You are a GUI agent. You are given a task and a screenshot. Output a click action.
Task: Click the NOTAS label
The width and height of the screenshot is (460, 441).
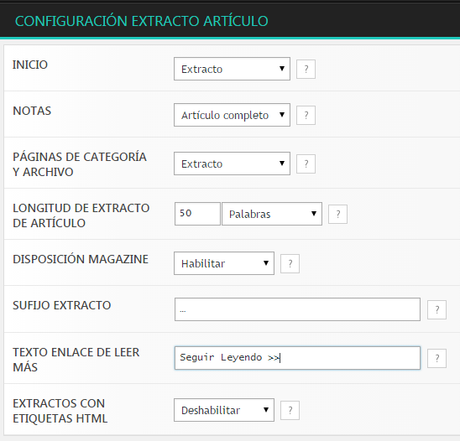coord(32,111)
